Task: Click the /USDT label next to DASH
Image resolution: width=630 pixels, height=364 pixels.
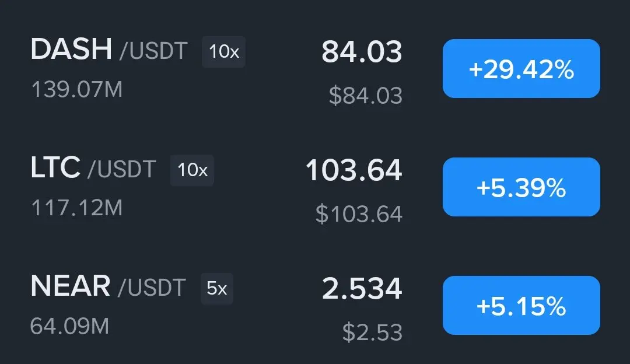Action: point(153,51)
